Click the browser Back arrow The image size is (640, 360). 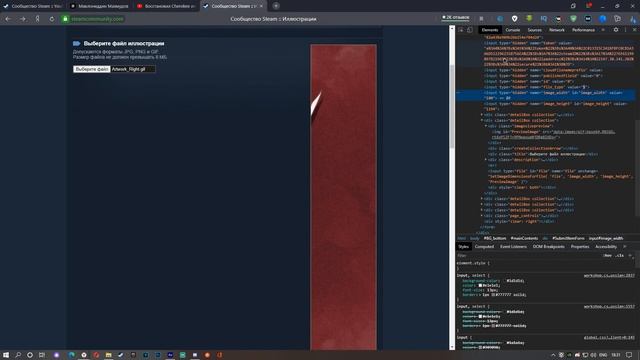pos(8,19)
